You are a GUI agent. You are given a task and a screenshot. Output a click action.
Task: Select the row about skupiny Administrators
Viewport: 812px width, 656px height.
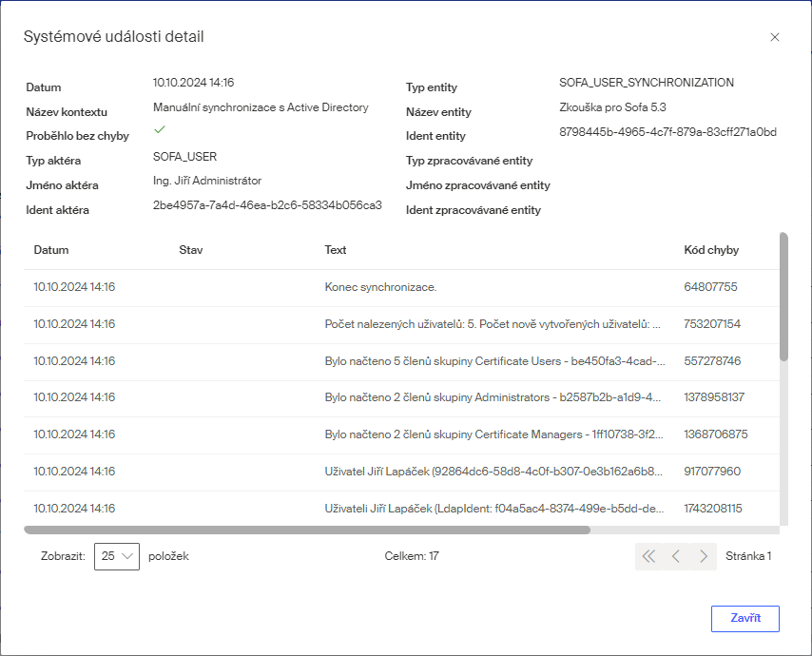[x=401, y=398]
